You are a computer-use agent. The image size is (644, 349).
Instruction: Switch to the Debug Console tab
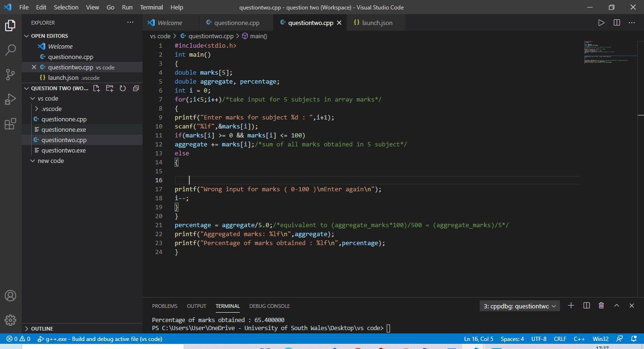point(269,306)
